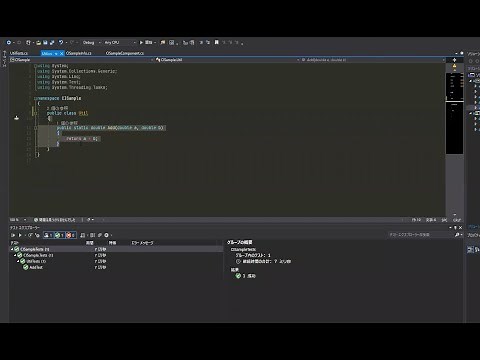
Task: Switch to the CSampleInfo.cs tab
Action: pos(79,53)
